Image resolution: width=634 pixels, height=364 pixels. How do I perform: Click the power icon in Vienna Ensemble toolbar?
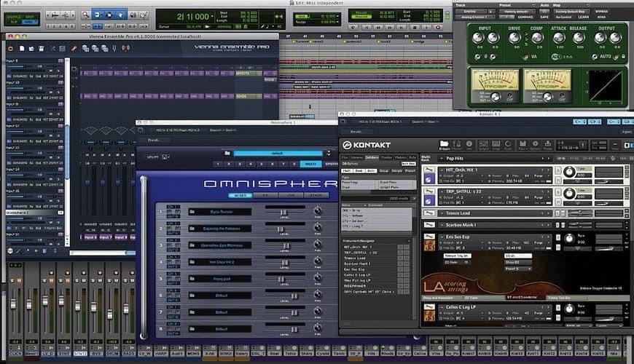(x=10, y=49)
